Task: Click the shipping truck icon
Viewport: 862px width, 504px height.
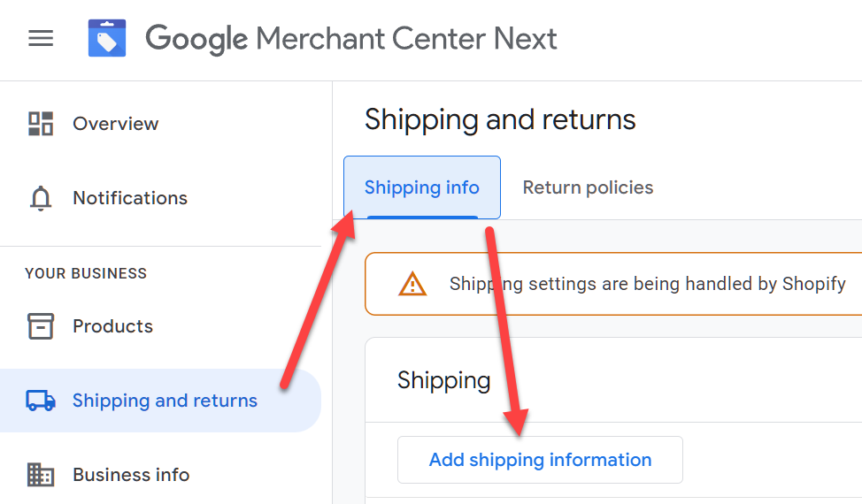Action: tap(41, 401)
